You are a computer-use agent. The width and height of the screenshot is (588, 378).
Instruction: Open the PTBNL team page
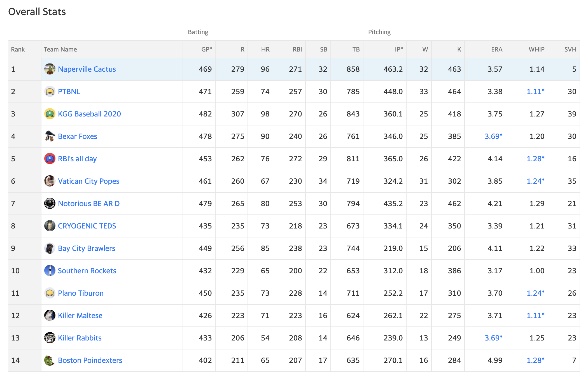(69, 92)
